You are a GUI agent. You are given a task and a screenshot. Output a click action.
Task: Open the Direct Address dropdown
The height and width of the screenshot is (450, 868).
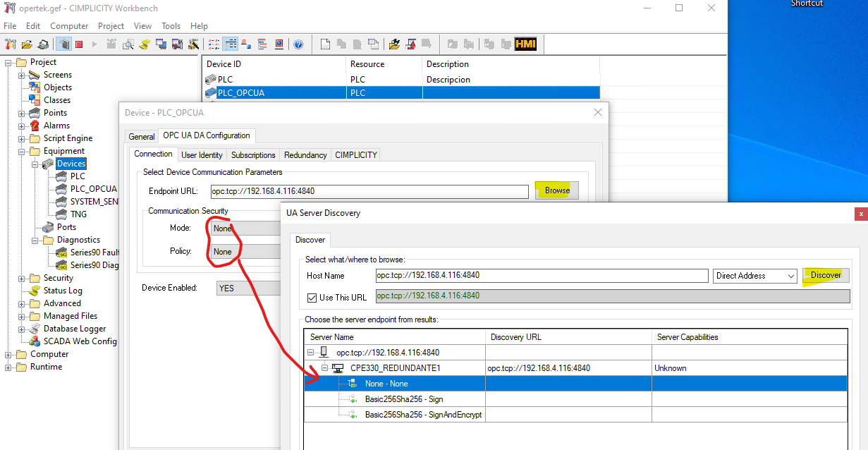click(x=755, y=276)
